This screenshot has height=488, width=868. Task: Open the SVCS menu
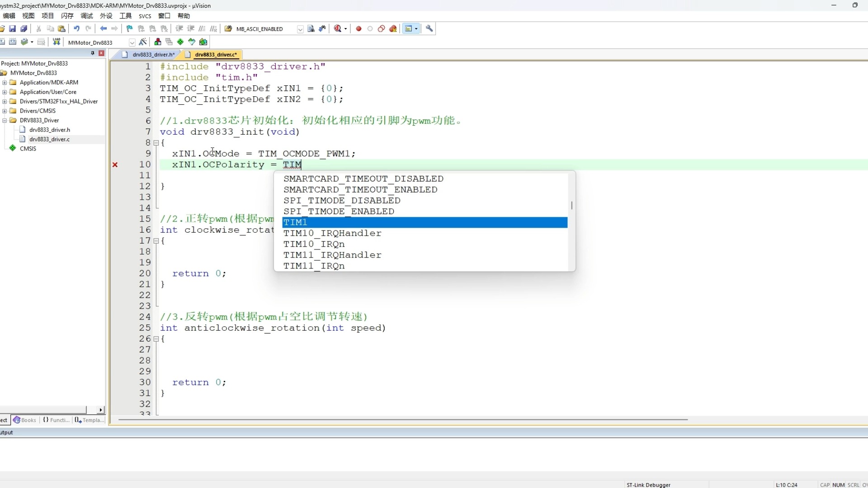[x=145, y=16]
